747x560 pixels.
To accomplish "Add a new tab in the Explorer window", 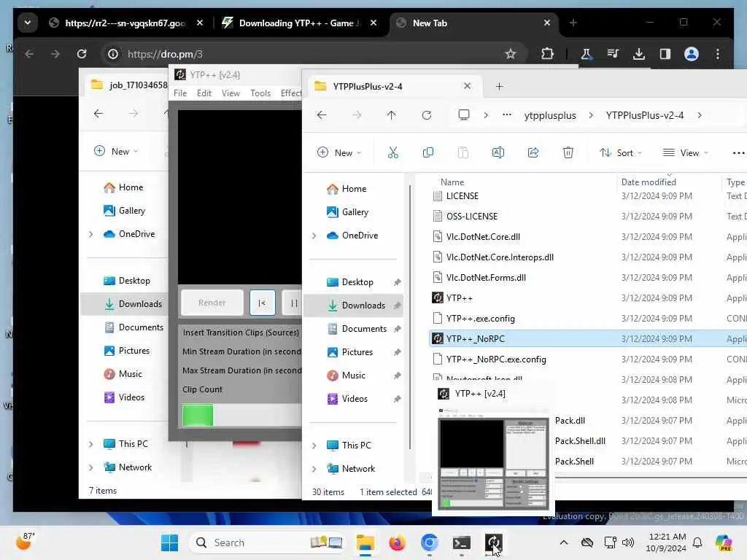I will coord(499,86).
